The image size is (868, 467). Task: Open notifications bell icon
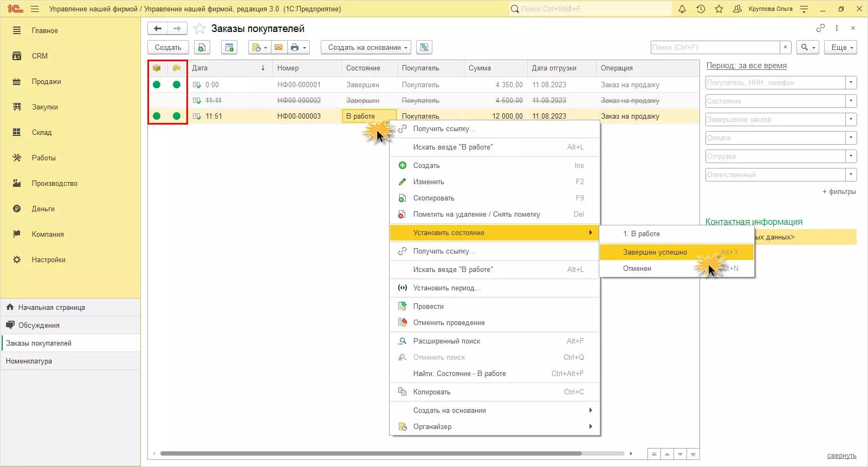[x=682, y=9]
